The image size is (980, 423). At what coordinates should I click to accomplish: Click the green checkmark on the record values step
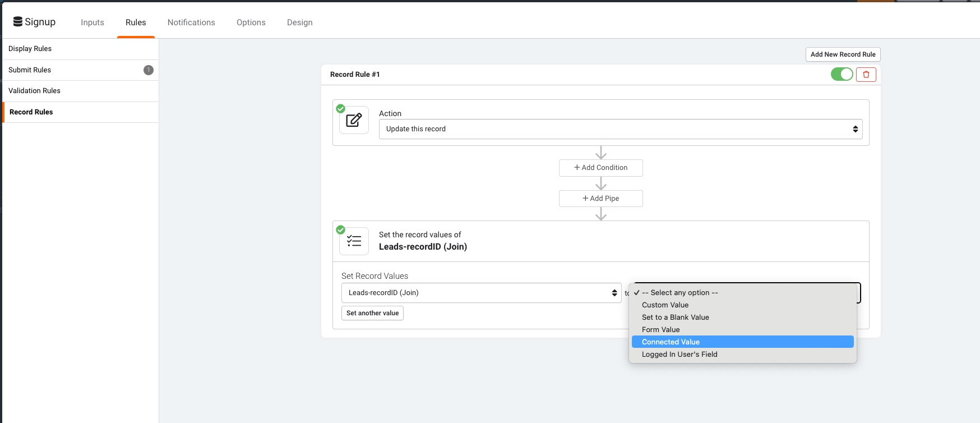(340, 229)
